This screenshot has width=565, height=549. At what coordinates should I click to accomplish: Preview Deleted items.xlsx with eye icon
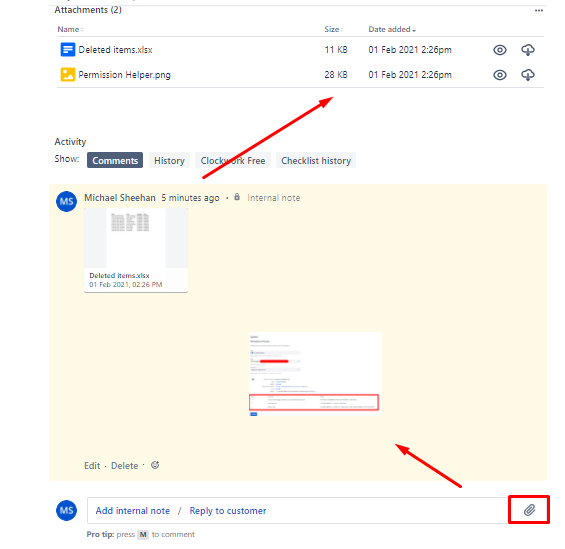tap(500, 50)
